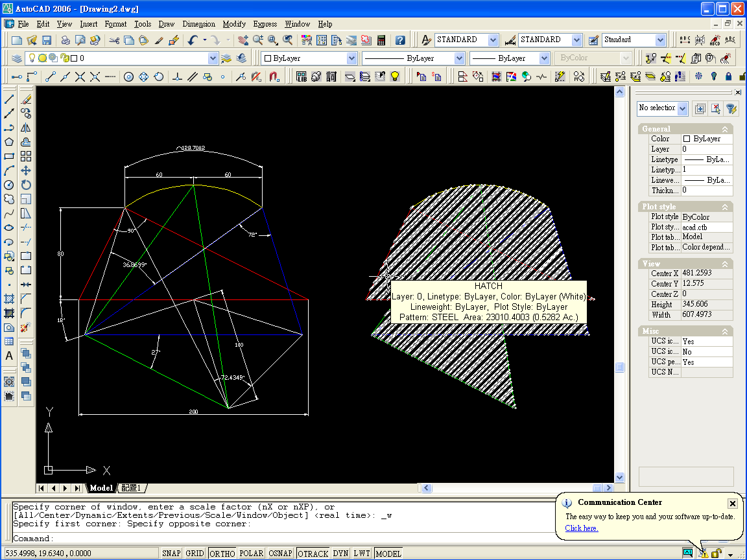Toggle DYN dynamic input

[340, 554]
